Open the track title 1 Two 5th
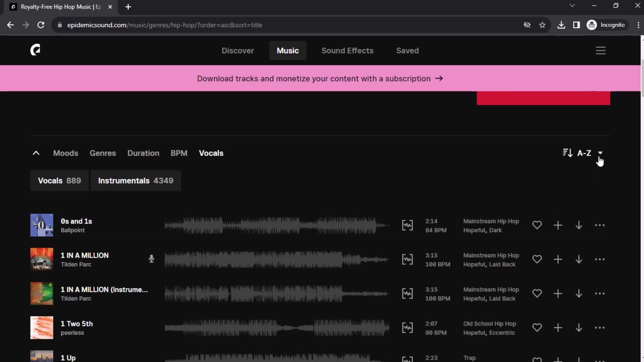The image size is (644, 362). tap(76, 324)
